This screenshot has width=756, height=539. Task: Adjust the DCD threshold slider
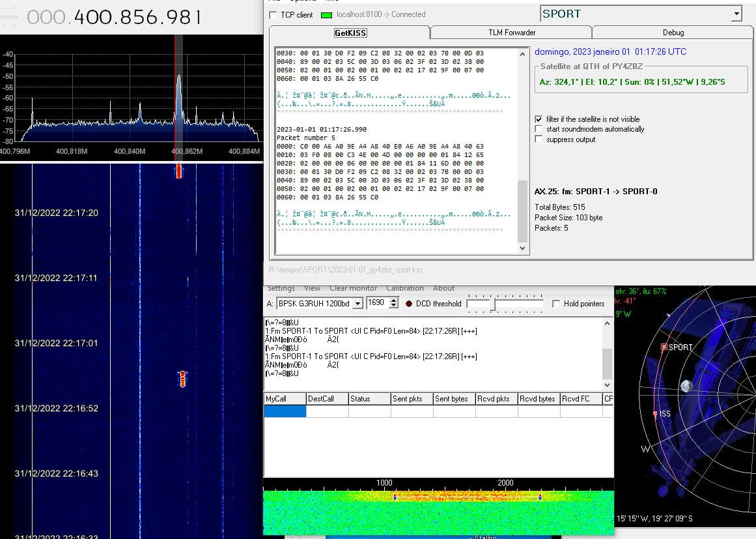click(493, 304)
